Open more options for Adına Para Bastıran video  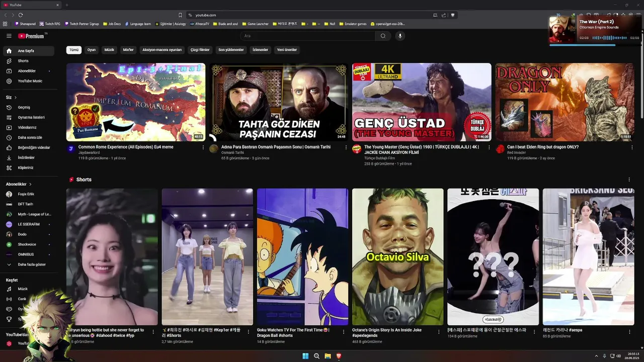click(x=346, y=147)
